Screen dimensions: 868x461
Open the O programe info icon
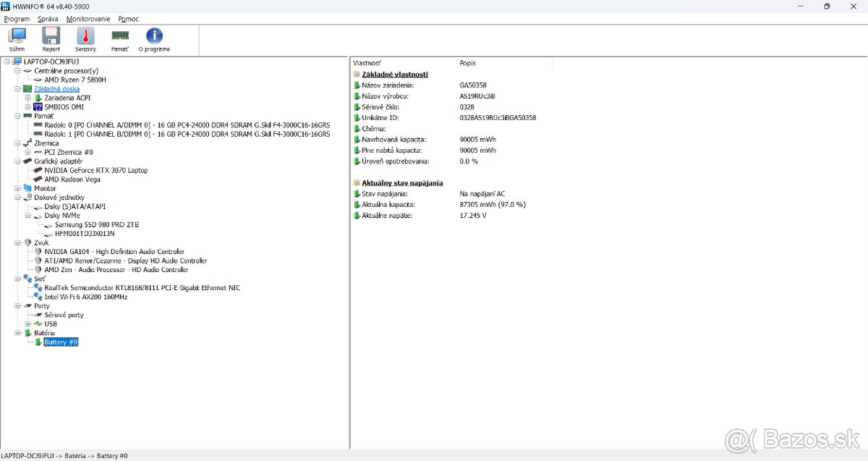coord(154,38)
